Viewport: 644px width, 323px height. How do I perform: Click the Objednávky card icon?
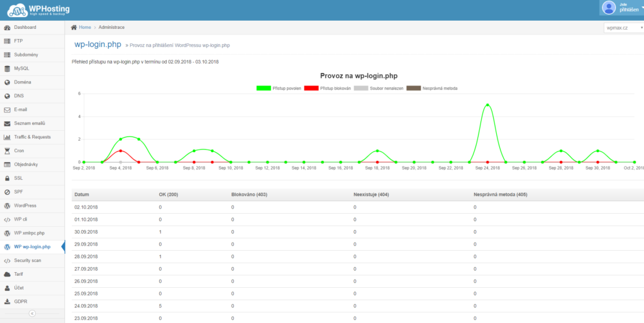click(7, 165)
